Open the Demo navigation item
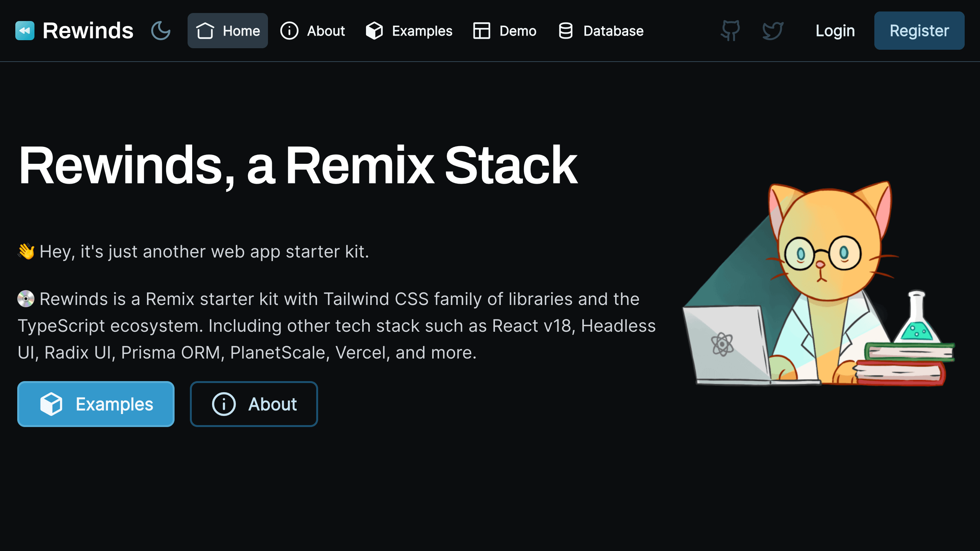 [x=518, y=31]
